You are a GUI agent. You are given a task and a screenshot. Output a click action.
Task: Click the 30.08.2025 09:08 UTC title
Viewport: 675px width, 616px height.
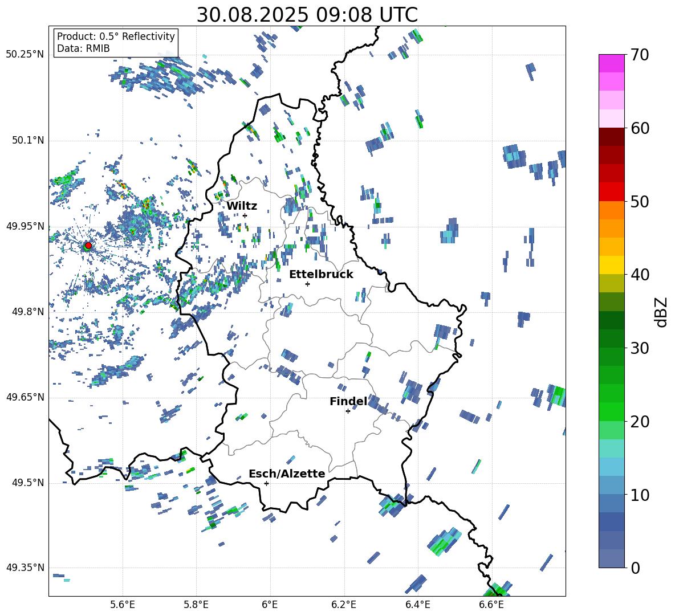coord(307,15)
